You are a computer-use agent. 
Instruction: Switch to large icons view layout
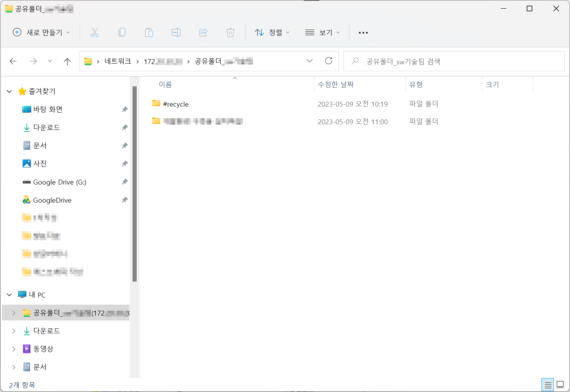pos(560,384)
